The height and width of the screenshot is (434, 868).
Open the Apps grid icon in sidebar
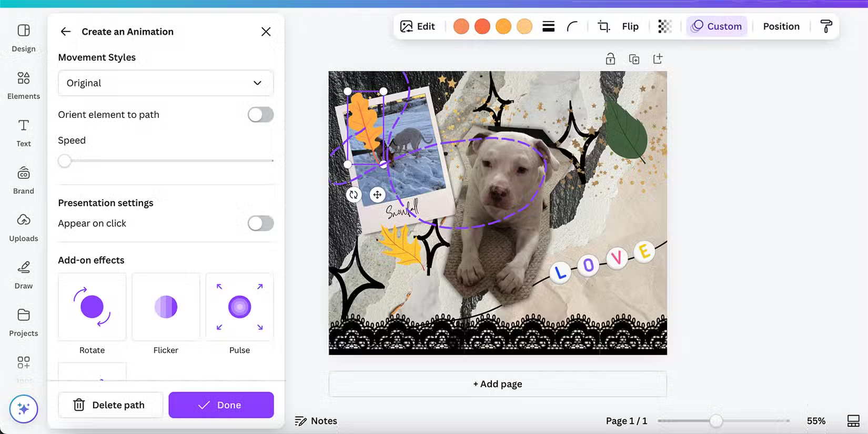tap(24, 362)
